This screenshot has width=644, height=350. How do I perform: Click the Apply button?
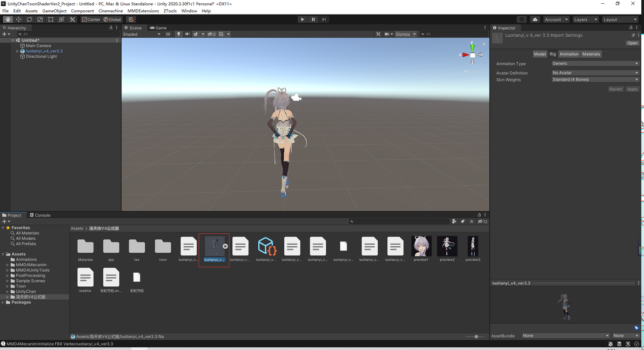(x=632, y=89)
